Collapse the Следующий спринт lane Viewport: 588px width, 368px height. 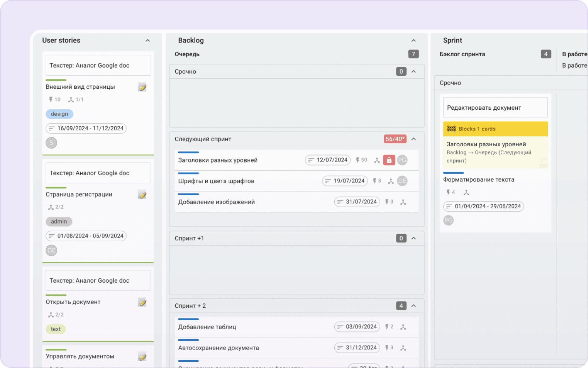[413, 139]
